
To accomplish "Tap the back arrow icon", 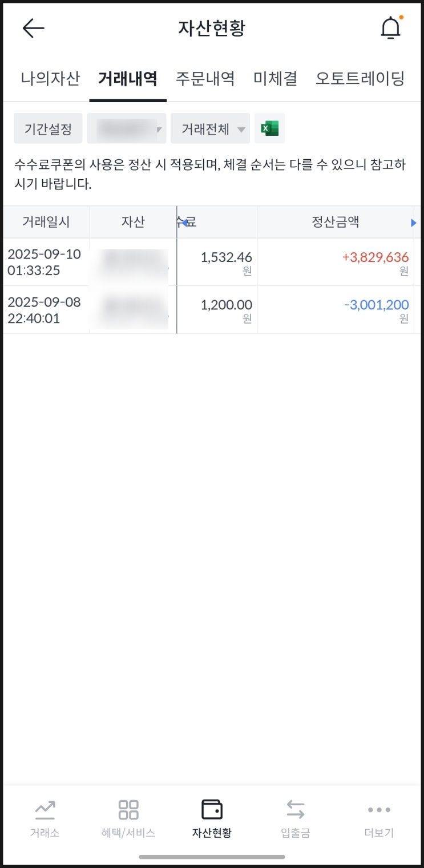I will [x=33, y=28].
